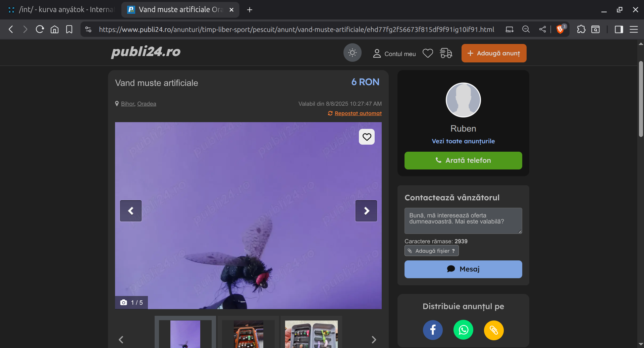The width and height of the screenshot is (644, 348).
Task: Copy listing link with yellow icon
Action: point(494,330)
